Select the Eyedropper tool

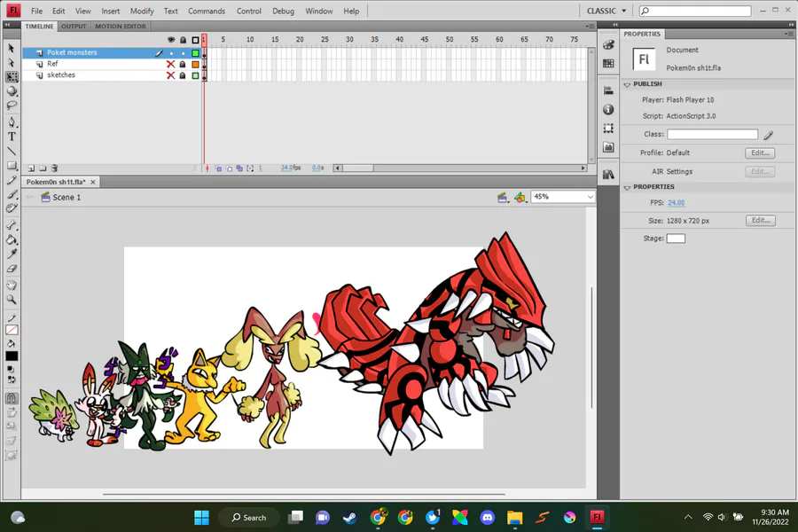pos(12,254)
